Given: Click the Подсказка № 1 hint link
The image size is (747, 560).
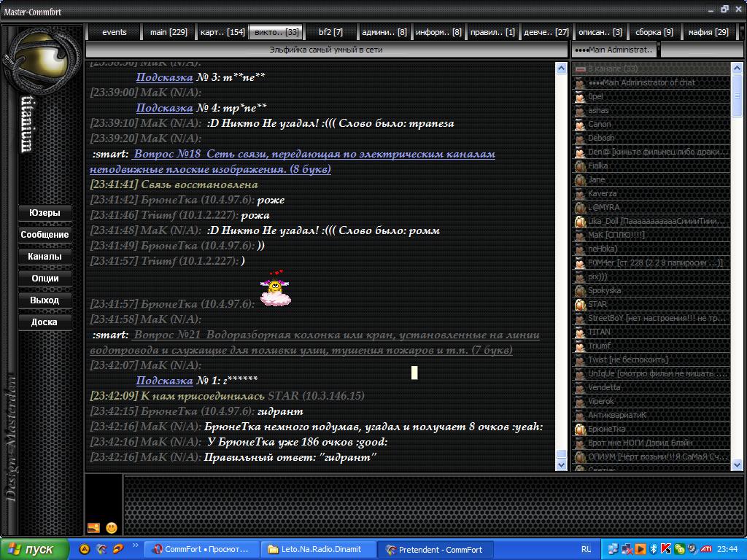Looking at the screenshot, I should [164, 381].
